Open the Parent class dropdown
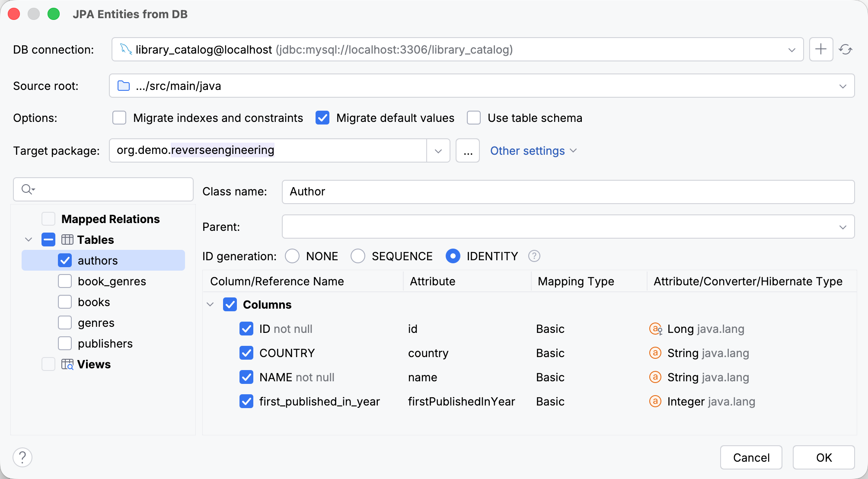Image resolution: width=868 pixels, height=479 pixels. pyautogui.click(x=843, y=227)
